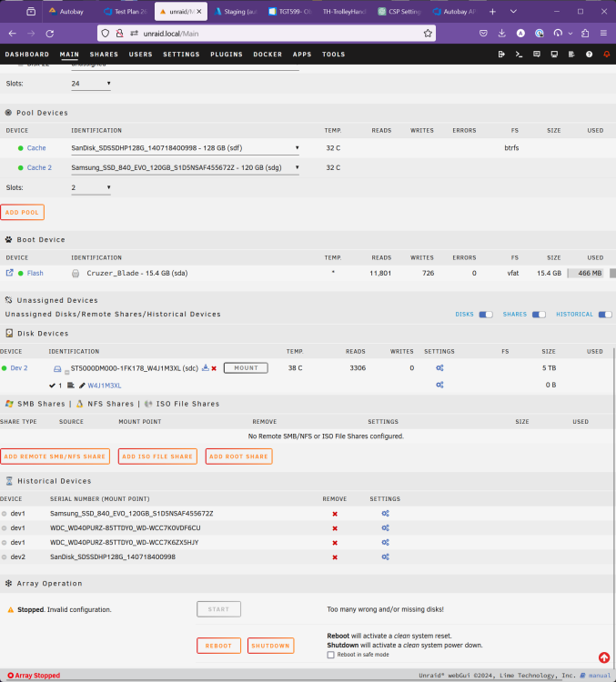Toggle the HISTORICAL switch
This screenshot has width=616, height=682.
[605, 315]
